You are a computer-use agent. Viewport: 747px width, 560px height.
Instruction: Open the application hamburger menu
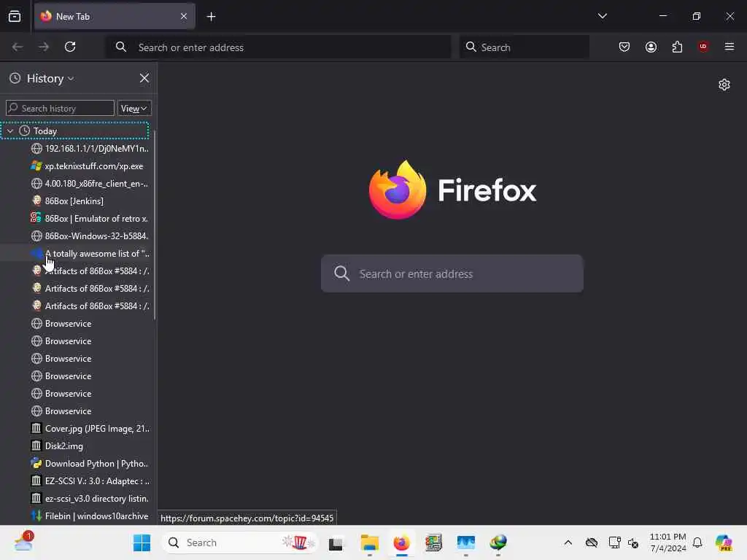pos(729,47)
